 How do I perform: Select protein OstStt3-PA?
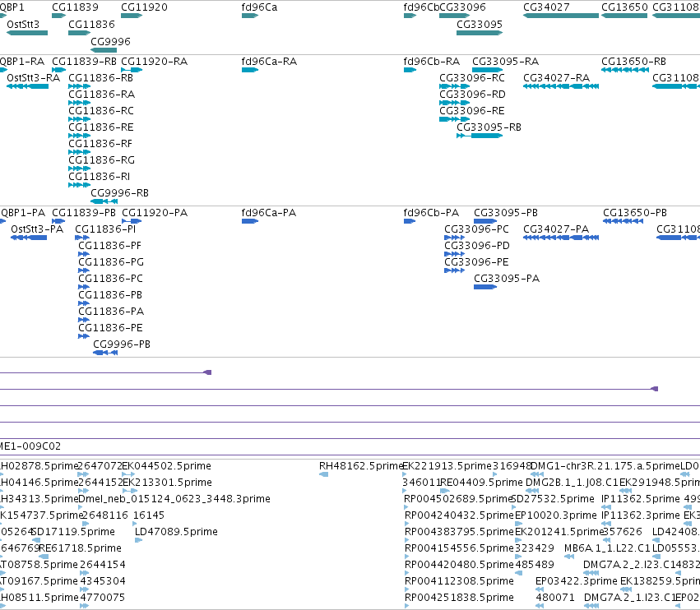[x=37, y=229]
